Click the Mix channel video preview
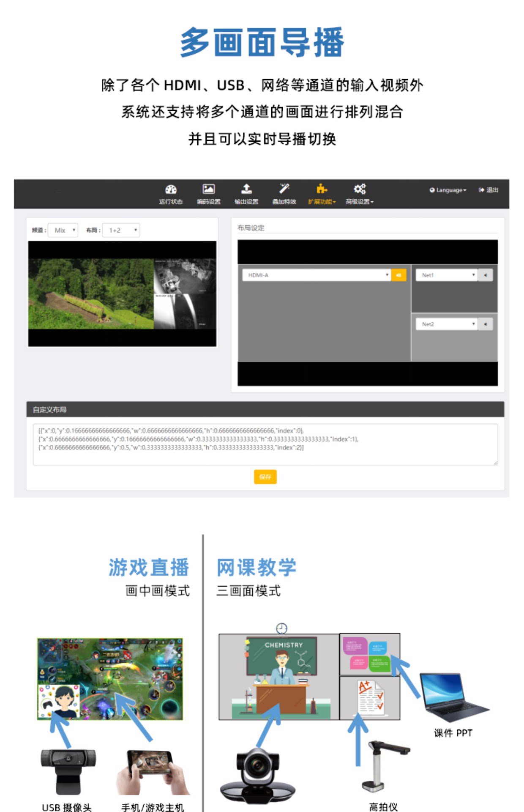This screenshot has width=524, height=812. pos(122,294)
